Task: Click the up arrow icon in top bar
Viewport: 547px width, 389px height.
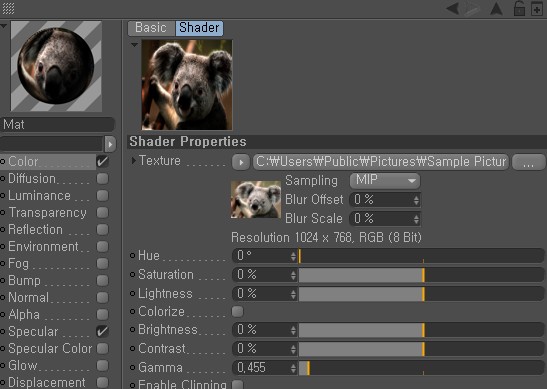Action: pos(496,8)
